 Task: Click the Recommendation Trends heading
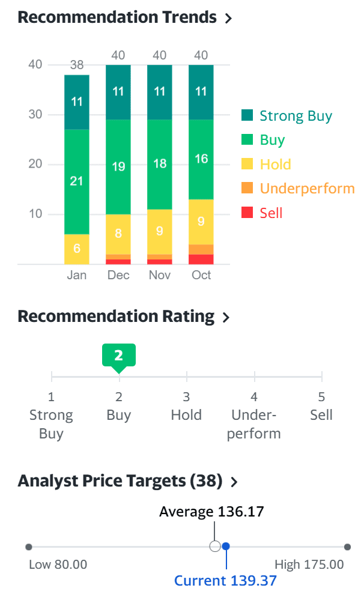117,17
